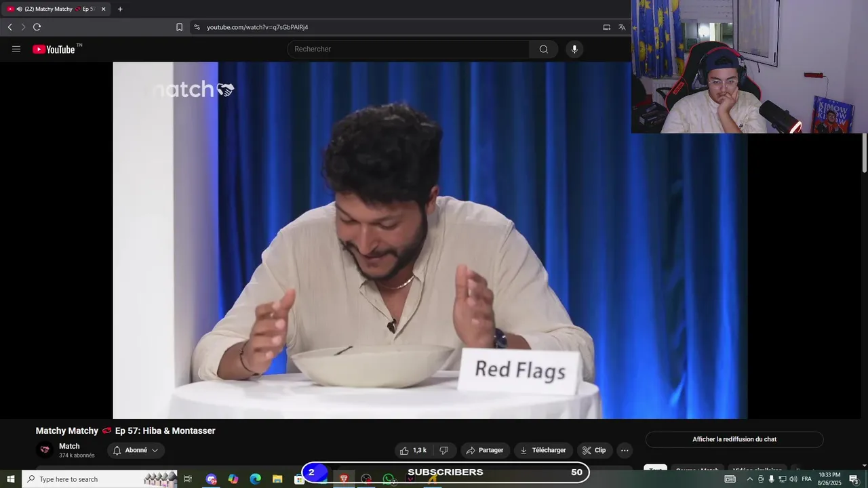The height and width of the screenshot is (488, 868).
Task: Open Brave browser taskbar icon
Action: pos(344,479)
